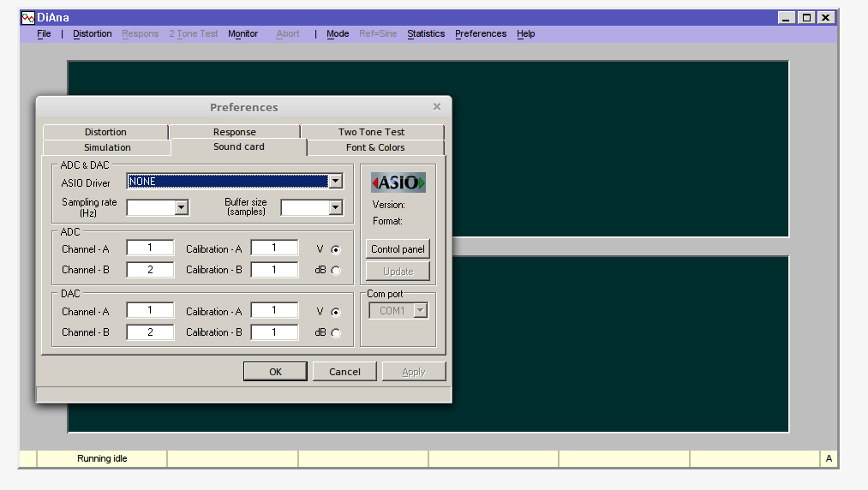Click the Running idle status bar text
The image size is (868, 490).
point(102,458)
